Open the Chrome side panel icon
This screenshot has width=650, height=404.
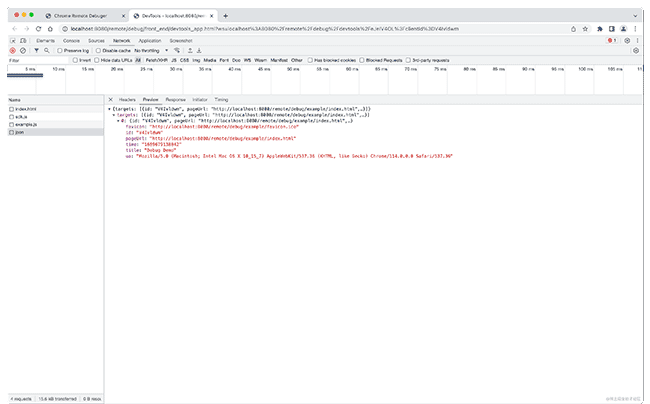[x=611, y=29]
